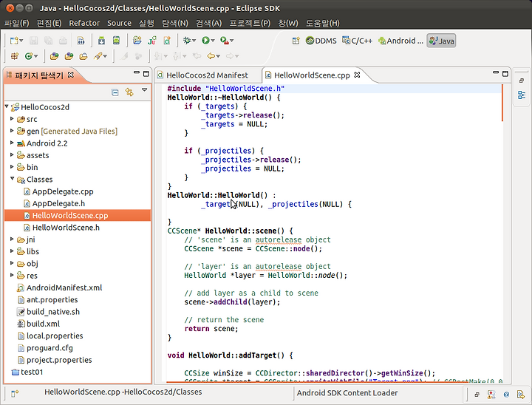Toggle Link with Editor in Package Explorer

129,92
